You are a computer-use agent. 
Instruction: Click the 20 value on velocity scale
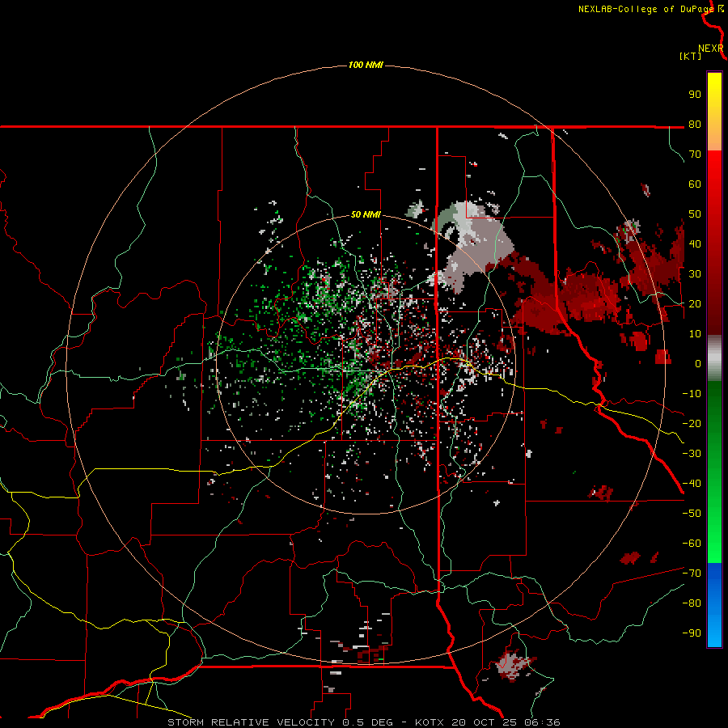click(x=695, y=304)
